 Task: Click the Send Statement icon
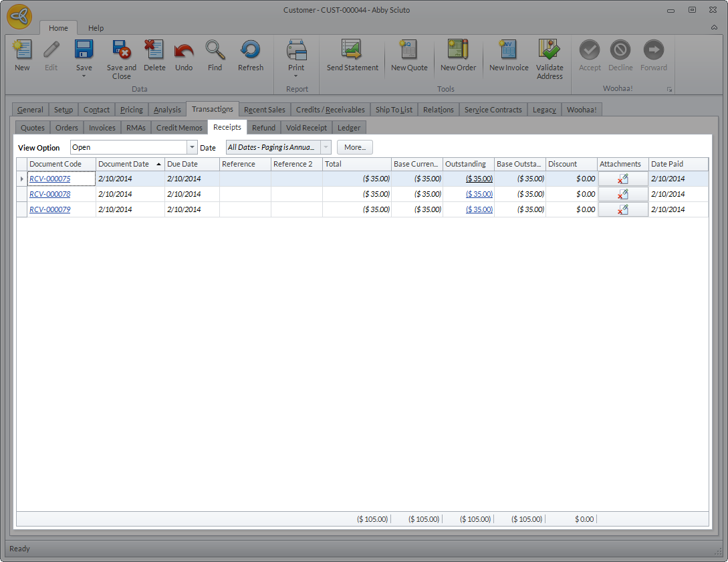coord(352,51)
